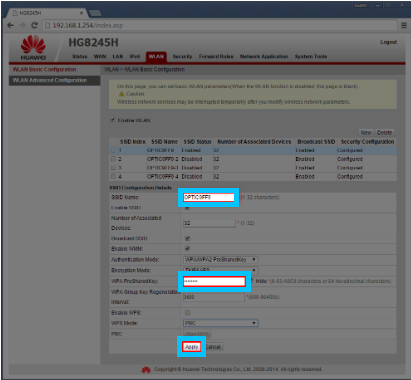Open a new browser tab
The image size is (411, 380).
(x=95, y=13)
